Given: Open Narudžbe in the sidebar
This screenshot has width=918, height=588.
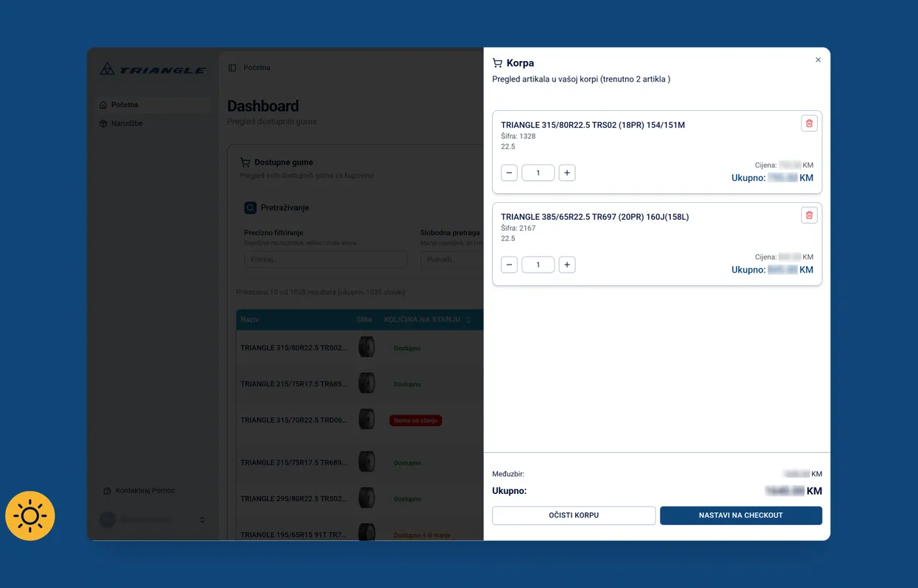Looking at the screenshot, I should tap(153, 123).
